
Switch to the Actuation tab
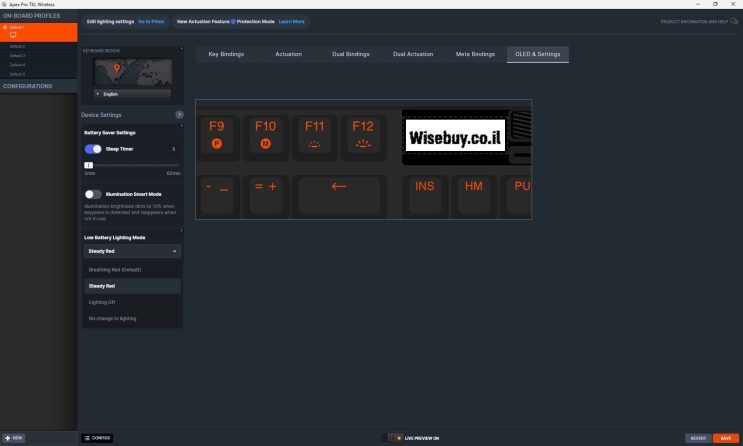288,54
